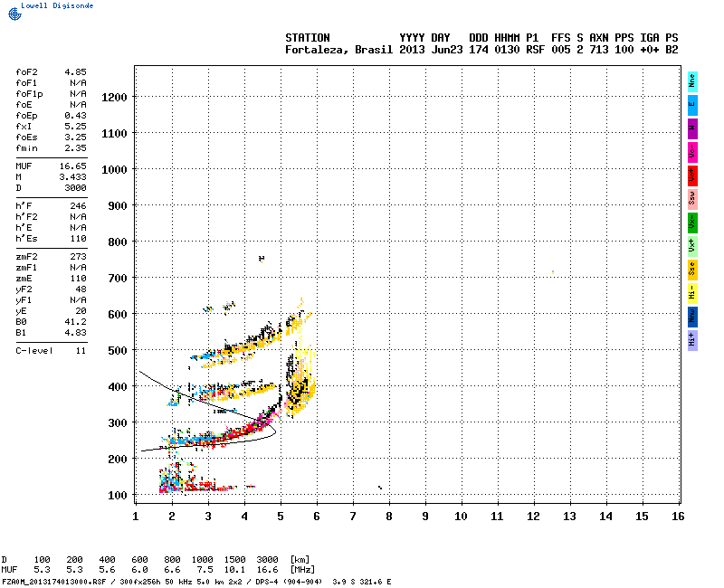The height and width of the screenshot is (588, 724).
Task: Click the yF2 value 48
Action: (x=81, y=289)
